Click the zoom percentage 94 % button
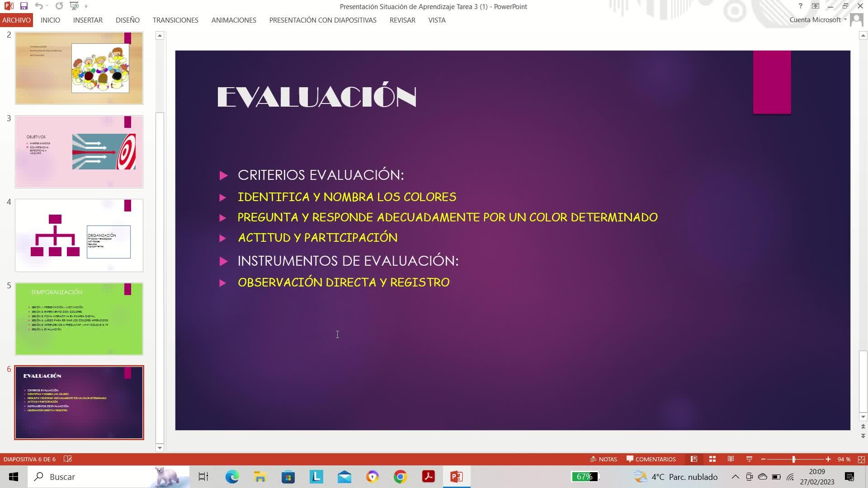This screenshot has width=868, height=488. pos(844,459)
